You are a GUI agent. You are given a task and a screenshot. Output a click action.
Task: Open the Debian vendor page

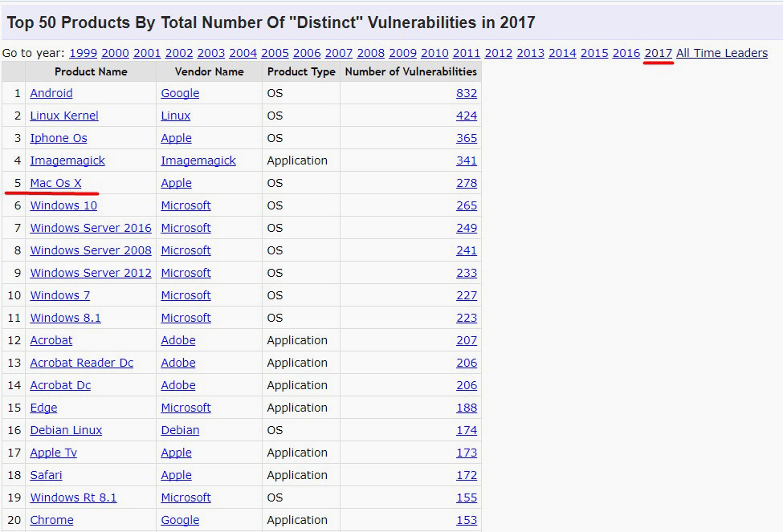tap(180, 430)
